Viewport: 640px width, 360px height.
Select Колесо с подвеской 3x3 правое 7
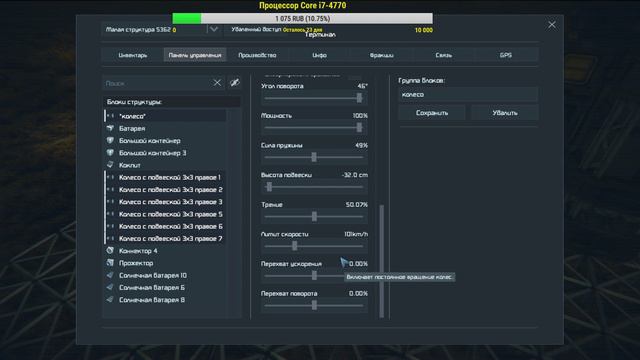tap(165, 238)
